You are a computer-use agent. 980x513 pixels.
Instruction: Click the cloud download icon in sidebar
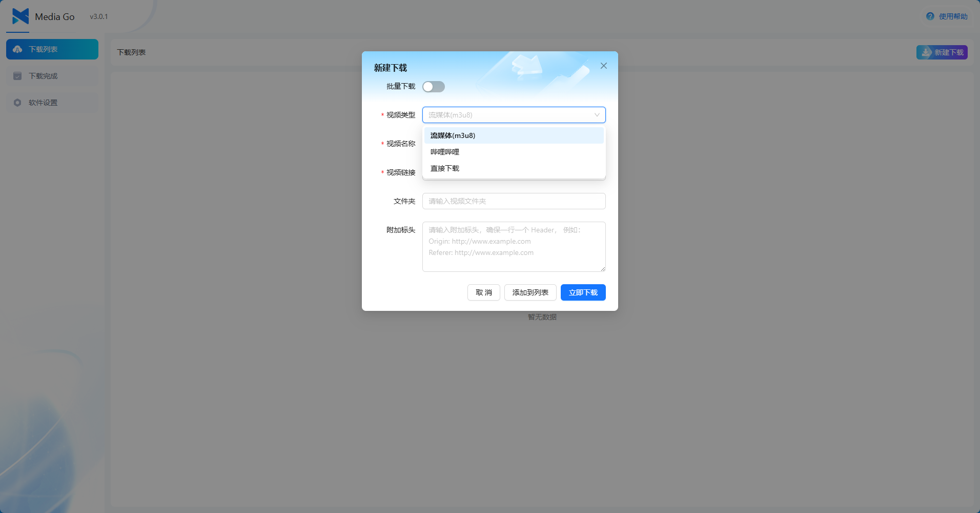pos(17,49)
